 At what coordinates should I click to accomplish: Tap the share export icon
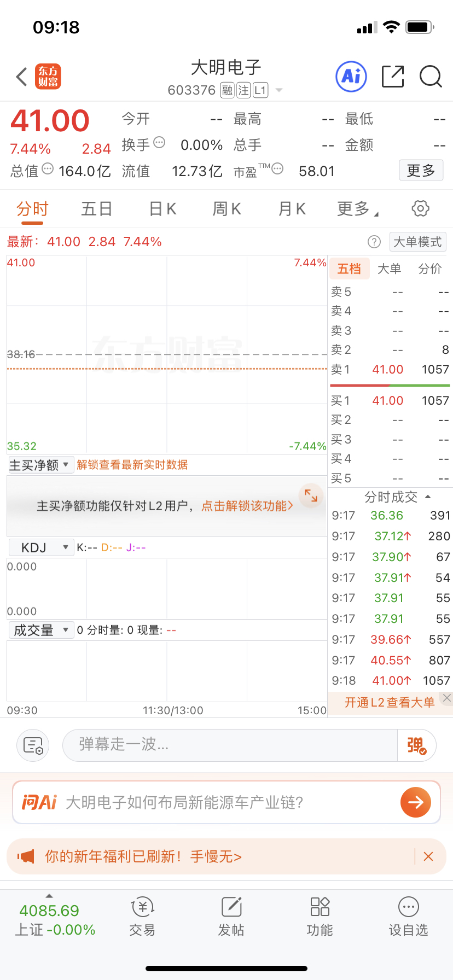point(393,77)
